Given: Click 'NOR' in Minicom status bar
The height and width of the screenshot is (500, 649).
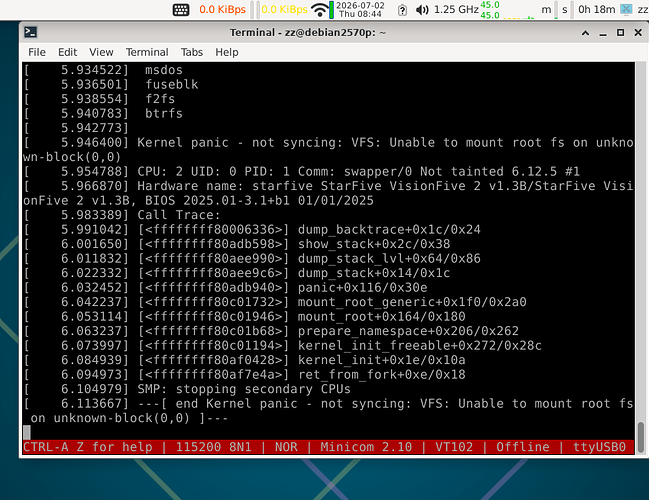Looking at the screenshot, I should (286, 447).
